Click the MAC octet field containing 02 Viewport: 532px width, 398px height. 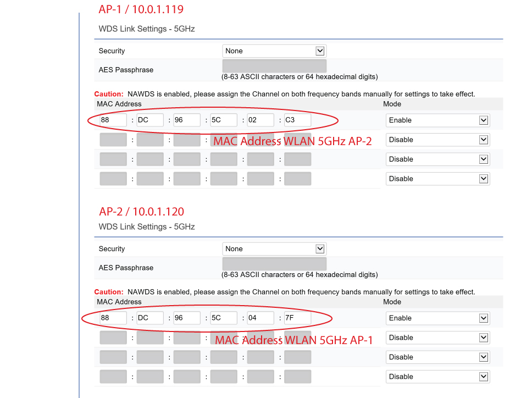261,120
